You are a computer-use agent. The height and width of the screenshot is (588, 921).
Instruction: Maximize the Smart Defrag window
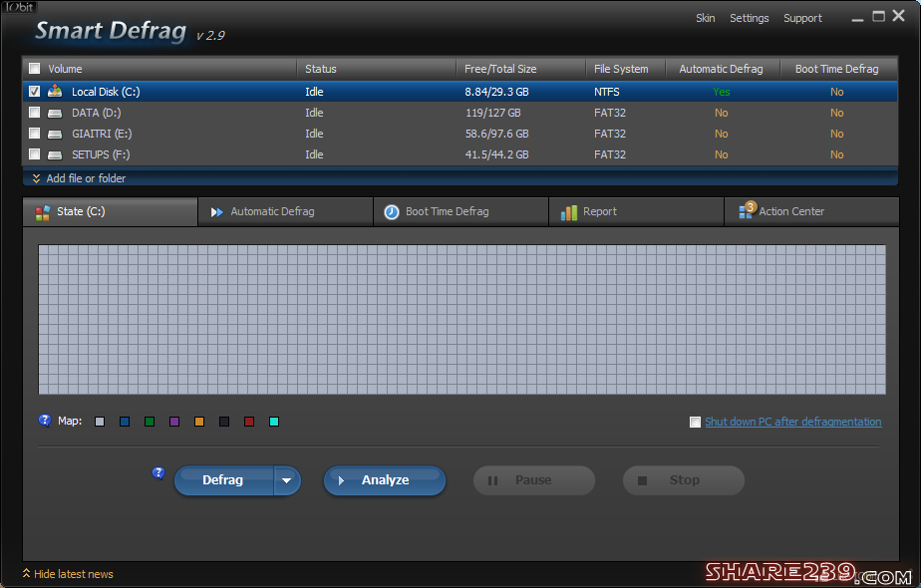tap(879, 17)
